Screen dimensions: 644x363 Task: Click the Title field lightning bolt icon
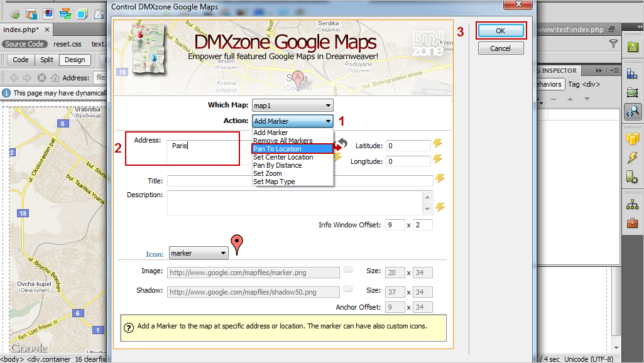(x=440, y=178)
